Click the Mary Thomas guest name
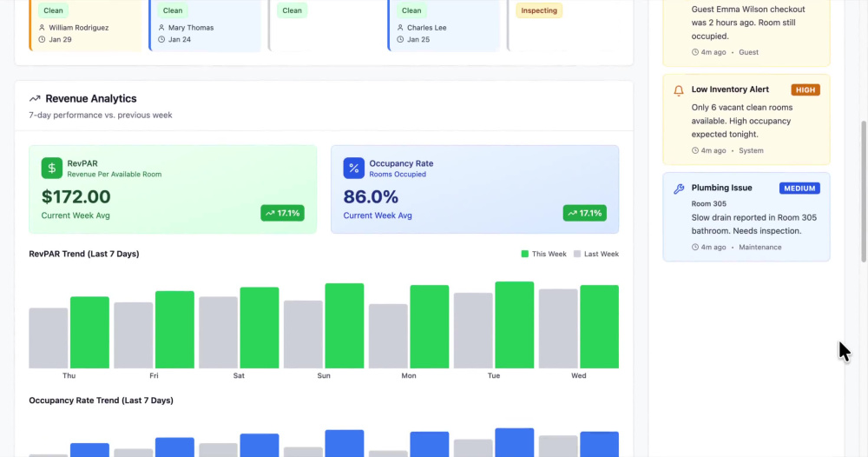 point(191,28)
